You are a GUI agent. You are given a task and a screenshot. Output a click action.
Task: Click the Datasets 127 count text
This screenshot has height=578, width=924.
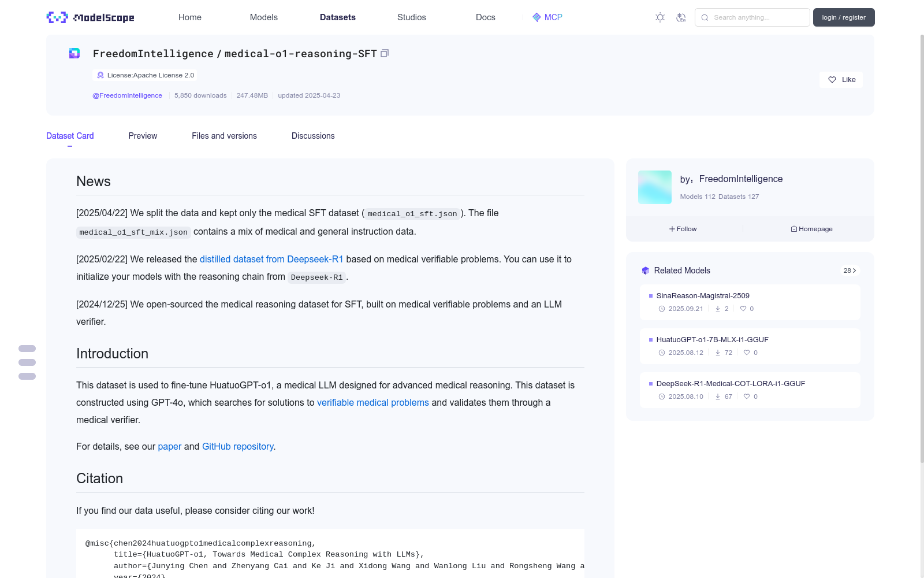tap(739, 197)
